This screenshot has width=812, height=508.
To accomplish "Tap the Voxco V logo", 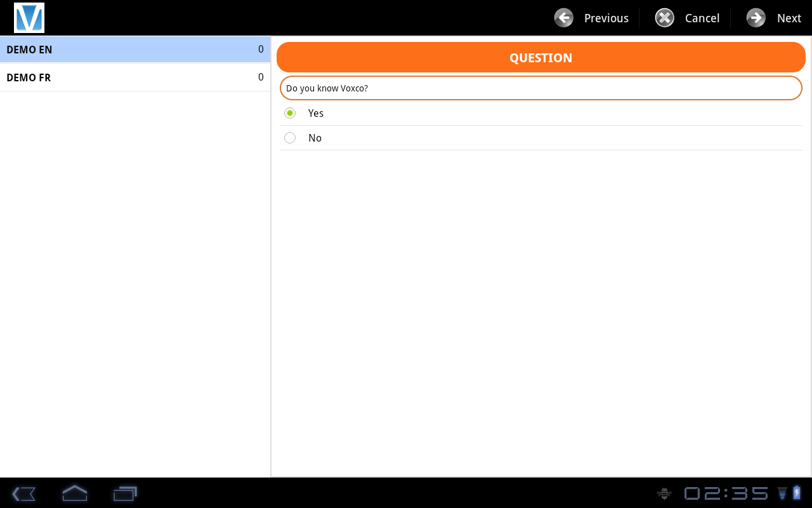I will pos(29,18).
